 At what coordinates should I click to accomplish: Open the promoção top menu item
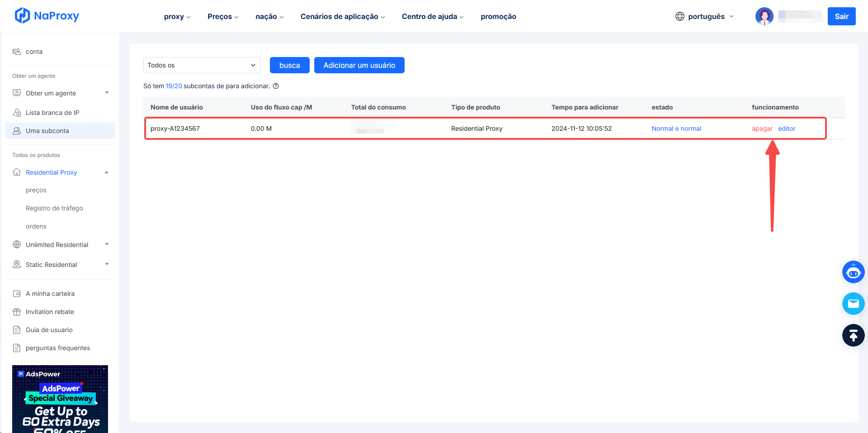tap(498, 17)
